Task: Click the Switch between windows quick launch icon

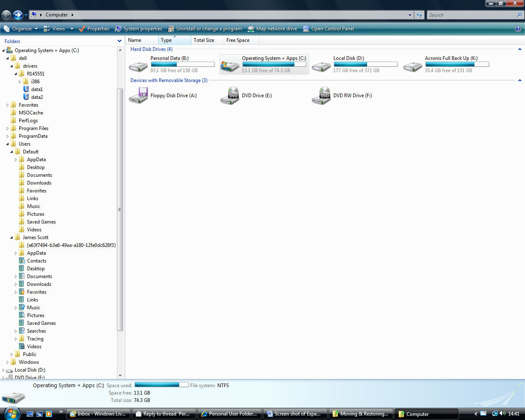Action: pyautogui.click(x=39, y=414)
